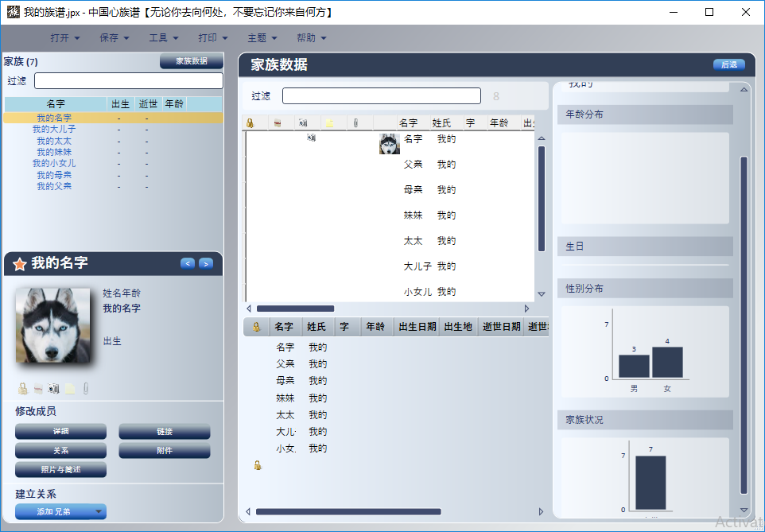765x532 pixels.
Task: Expand the 生日 section header
Action: pyautogui.click(x=645, y=247)
